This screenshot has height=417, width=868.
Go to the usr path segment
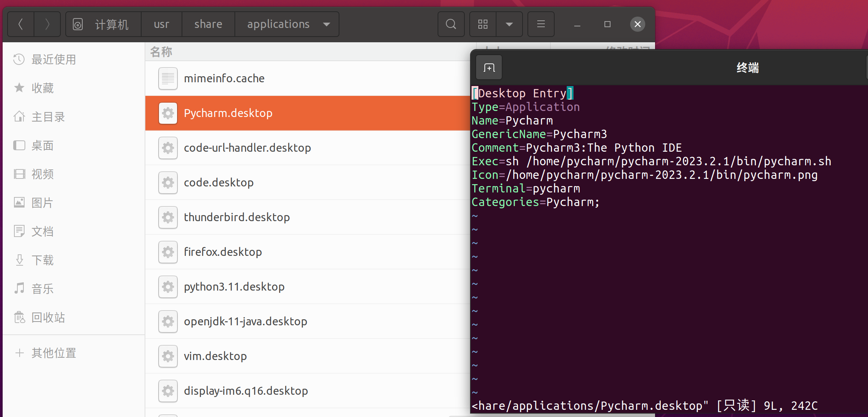161,24
